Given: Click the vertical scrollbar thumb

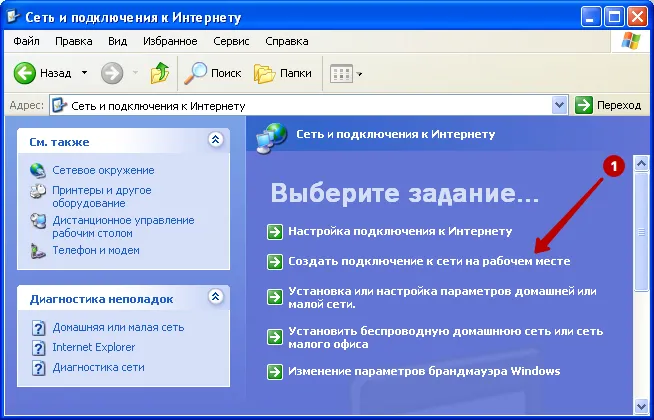Looking at the screenshot, I should point(641,232).
